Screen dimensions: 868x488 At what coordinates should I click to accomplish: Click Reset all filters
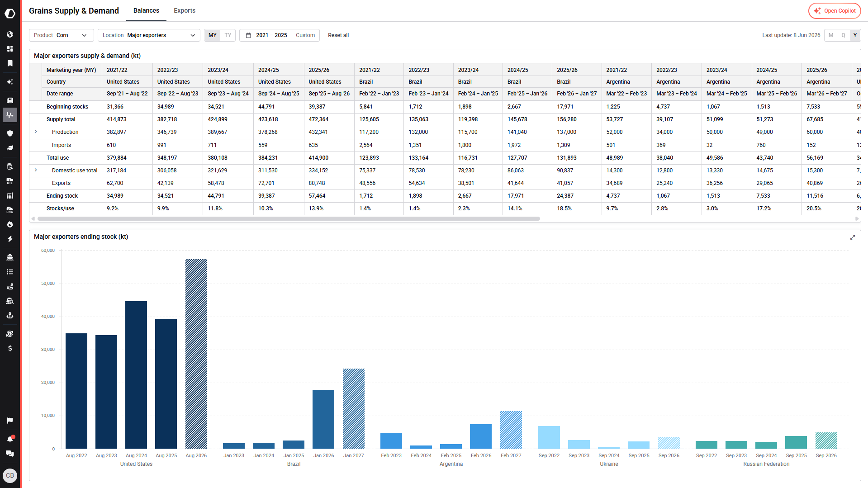(338, 35)
